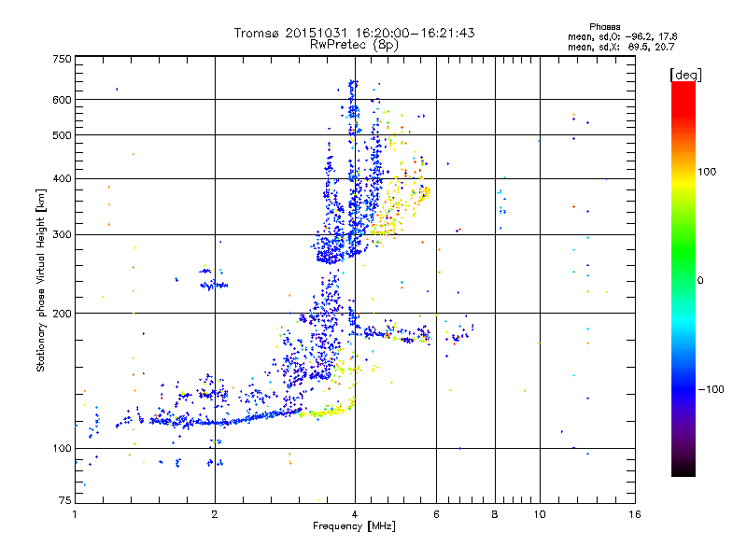747x560 pixels.
Task: Click x-axis tick label '1'
Action: (x=75, y=514)
